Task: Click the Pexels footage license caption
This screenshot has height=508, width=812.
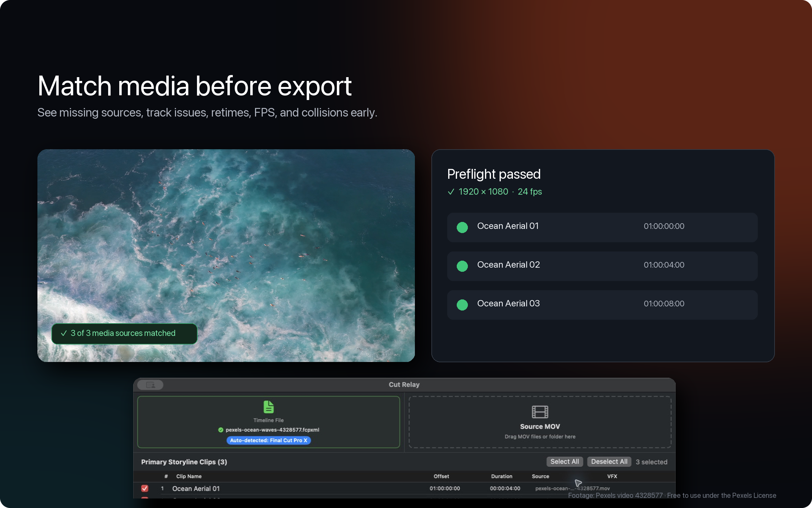Action: click(672, 496)
